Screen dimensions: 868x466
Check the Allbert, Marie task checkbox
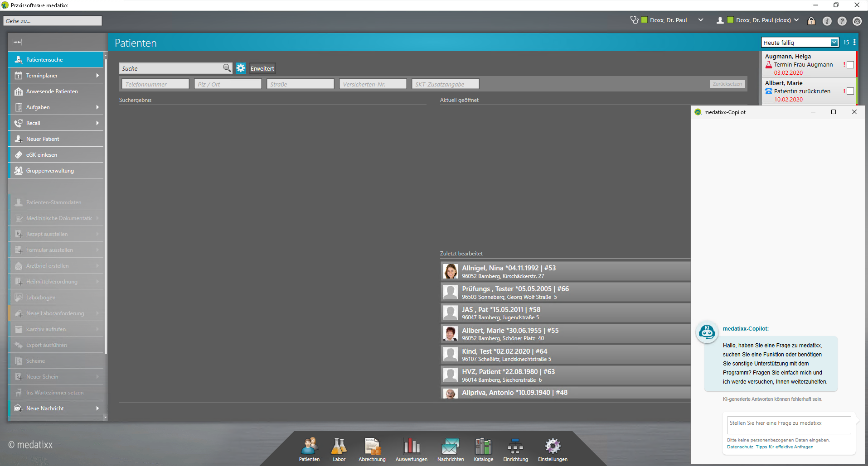850,91
